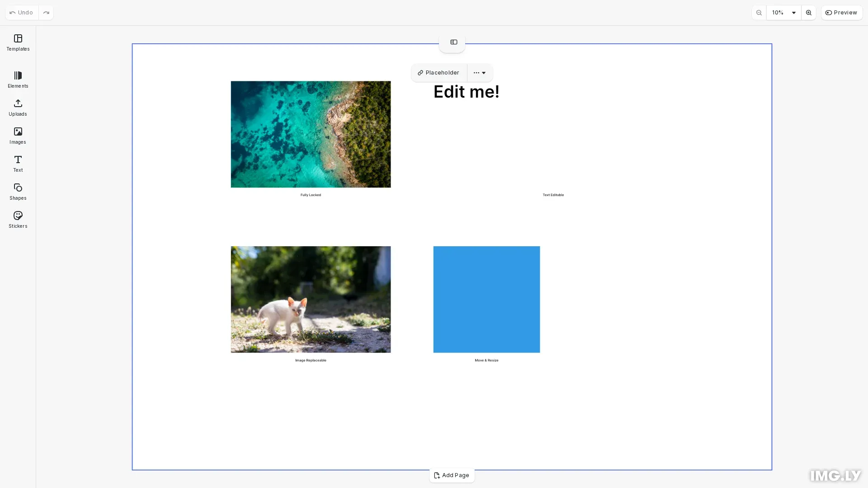Open the Templates panel
The image size is (868, 488).
18,43
